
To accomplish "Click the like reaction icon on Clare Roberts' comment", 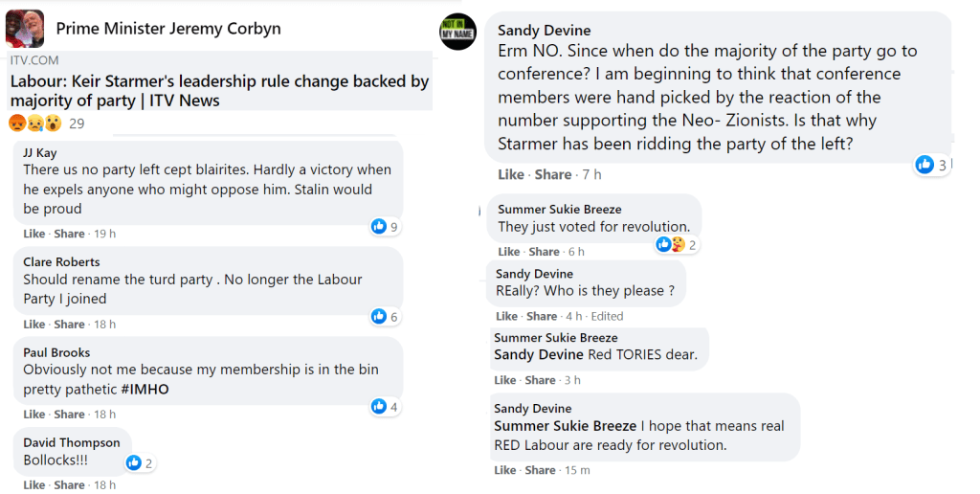I will pos(379,317).
